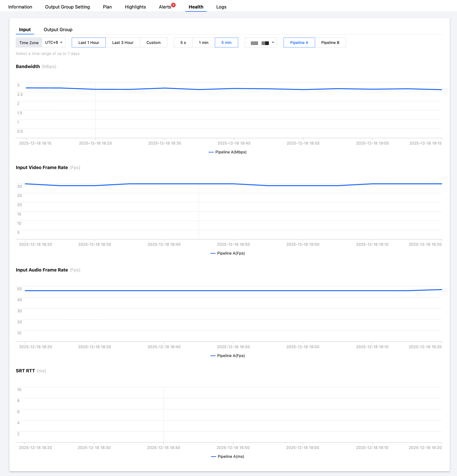The image size is (457, 476).
Task: Switch to the Output Group sub-tab
Action: click(x=58, y=30)
